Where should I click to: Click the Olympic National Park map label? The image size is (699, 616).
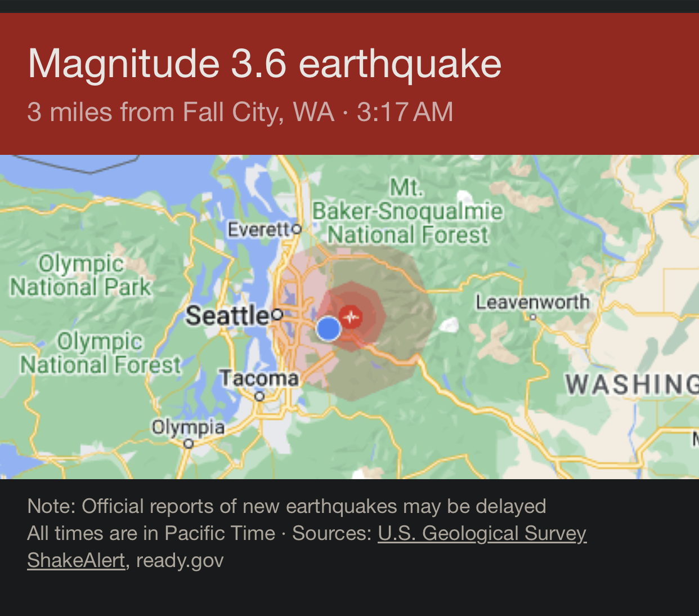[x=81, y=275]
